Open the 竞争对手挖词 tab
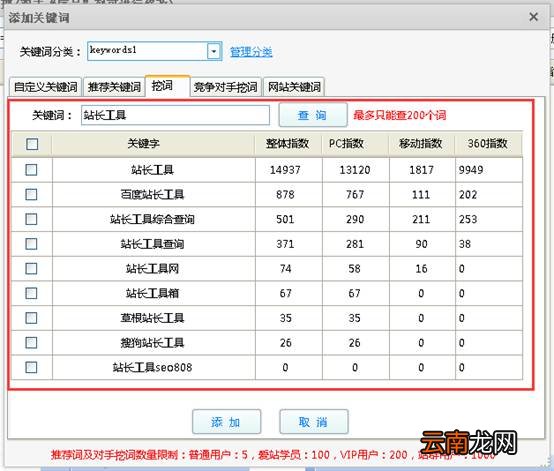The image size is (554, 471). coord(225,87)
